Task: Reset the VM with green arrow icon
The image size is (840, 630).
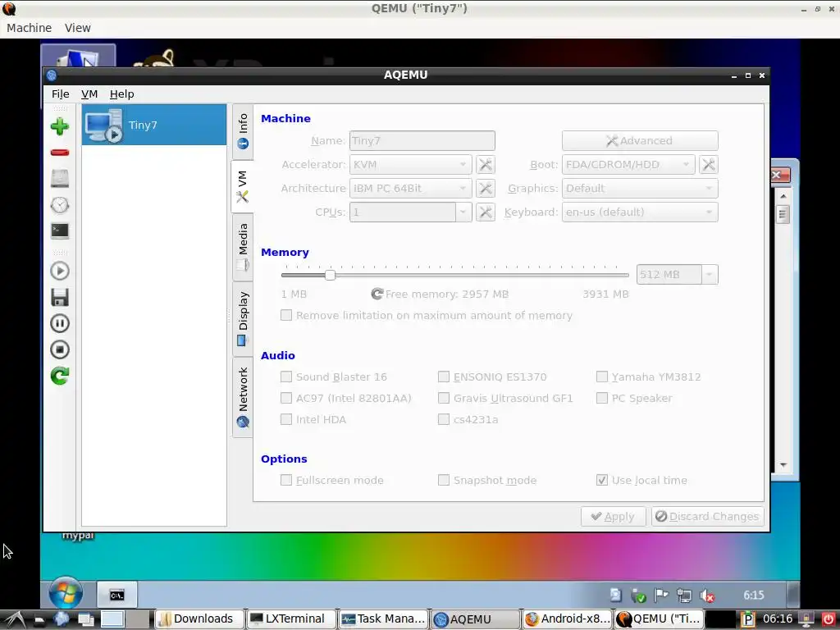Action: click(59, 376)
